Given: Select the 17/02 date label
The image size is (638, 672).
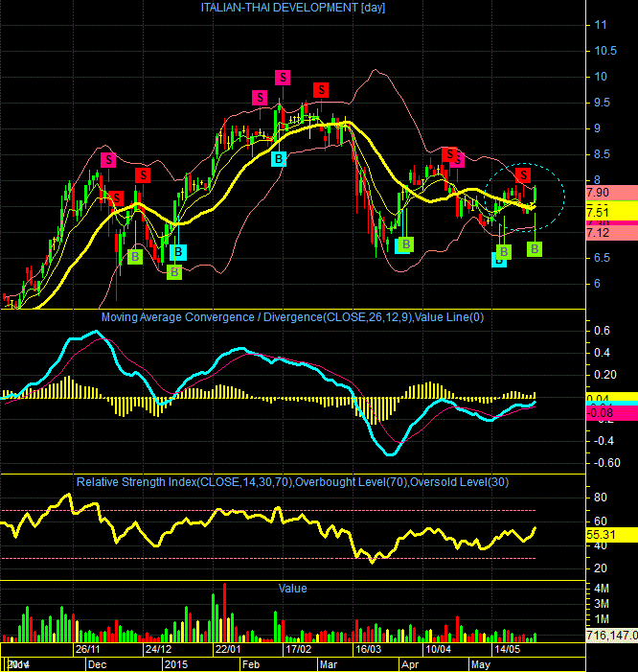Looking at the screenshot, I should 299,649.
